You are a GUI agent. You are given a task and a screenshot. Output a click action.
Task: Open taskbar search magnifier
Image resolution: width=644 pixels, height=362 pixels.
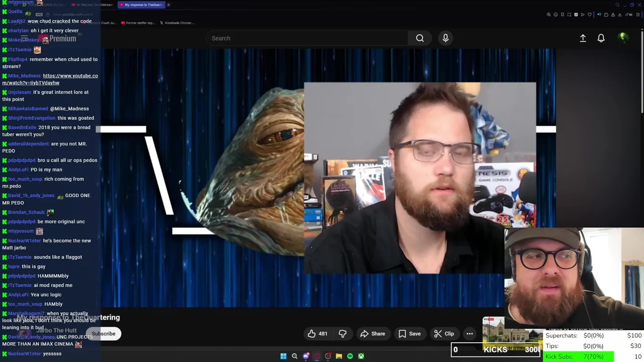[x=294, y=356]
